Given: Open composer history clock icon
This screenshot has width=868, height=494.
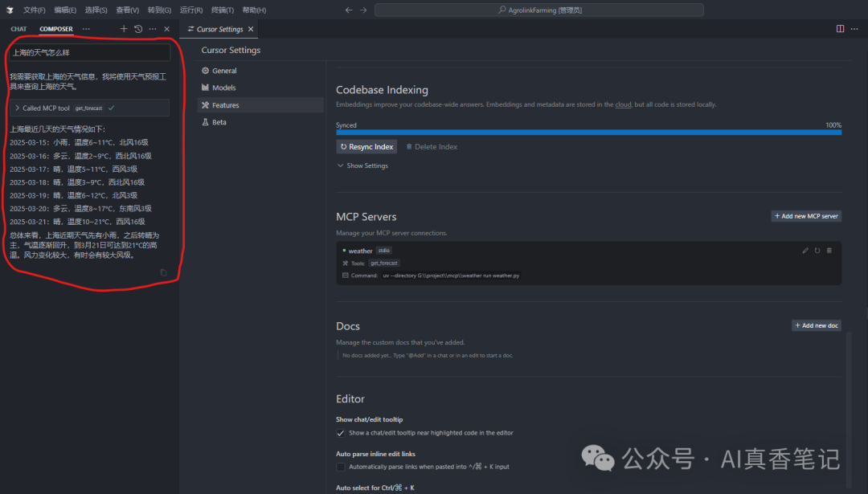Looking at the screenshot, I should tap(138, 29).
